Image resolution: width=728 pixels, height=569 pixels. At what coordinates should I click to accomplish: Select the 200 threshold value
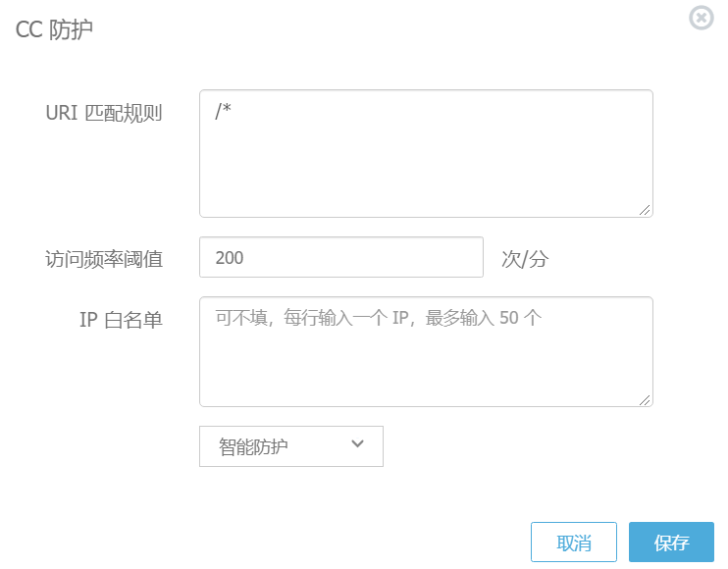229,258
